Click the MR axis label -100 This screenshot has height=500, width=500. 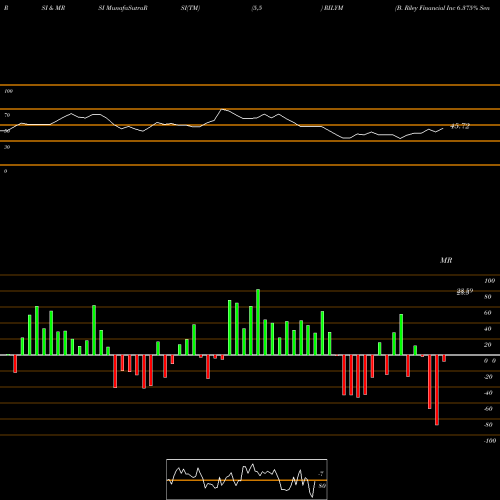tap(490, 441)
